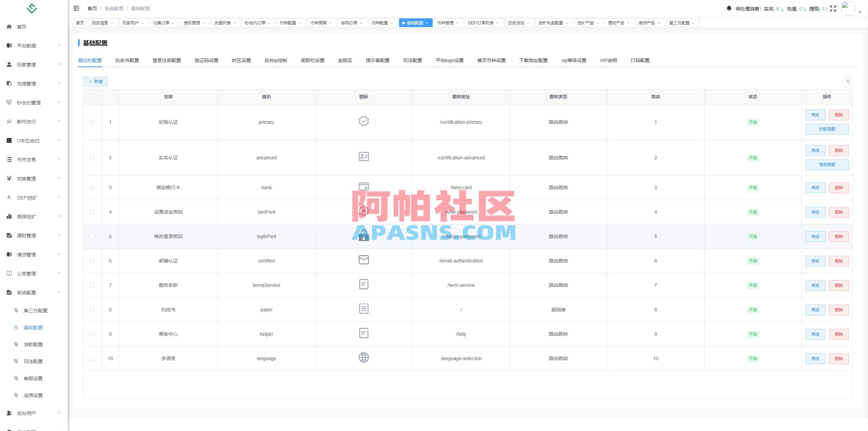868x431 pixels.
Task: Click the 多语言 globe icon
Action: point(363,357)
